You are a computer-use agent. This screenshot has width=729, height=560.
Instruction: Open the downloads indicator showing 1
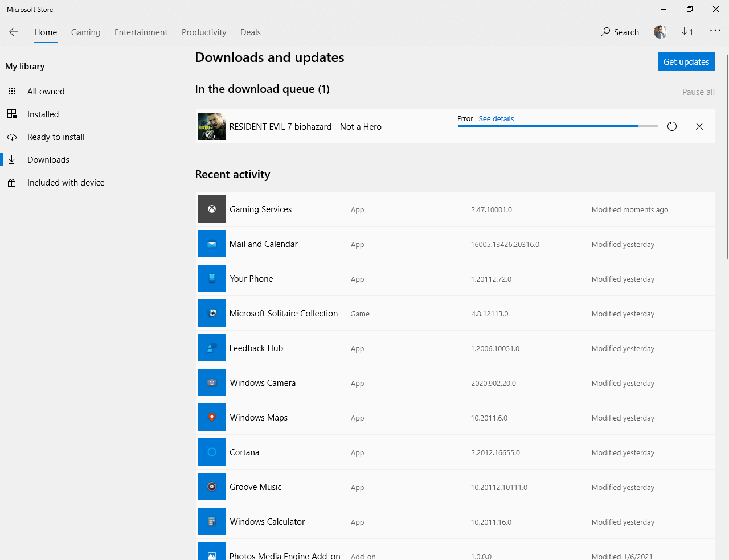[687, 32]
